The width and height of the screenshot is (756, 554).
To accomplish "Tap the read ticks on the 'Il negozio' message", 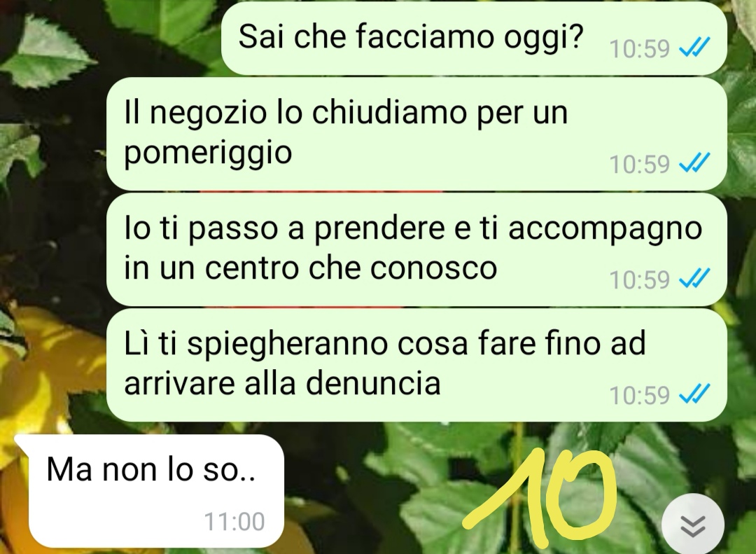I will tap(694, 163).
